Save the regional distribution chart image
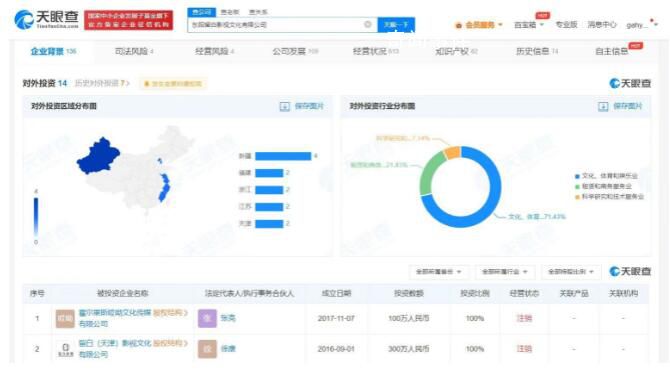Viewport: 670px width, 387px height. (302, 106)
